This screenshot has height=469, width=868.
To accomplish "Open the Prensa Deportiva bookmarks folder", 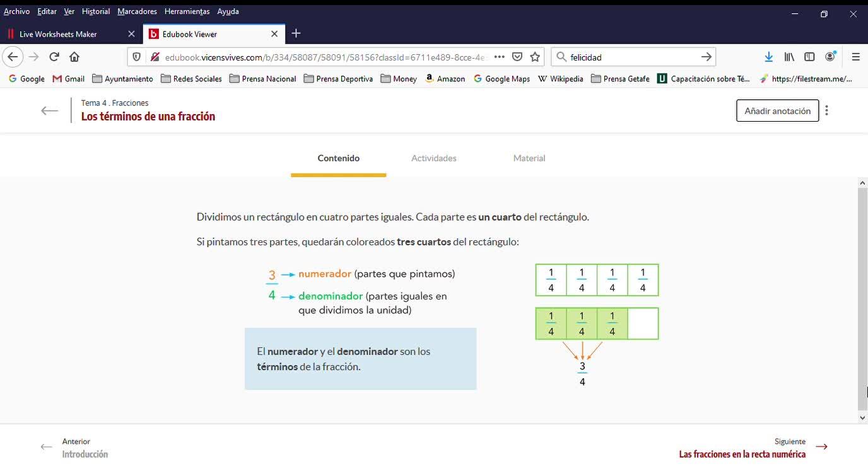I will point(338,79).
